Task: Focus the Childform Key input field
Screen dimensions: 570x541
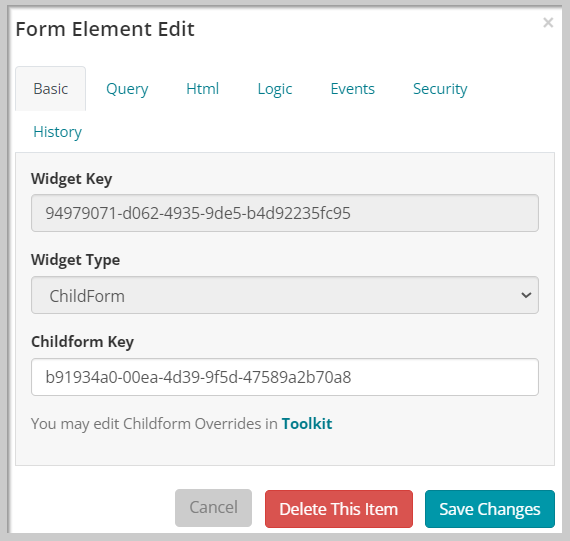Action: [x=285, y=377]
